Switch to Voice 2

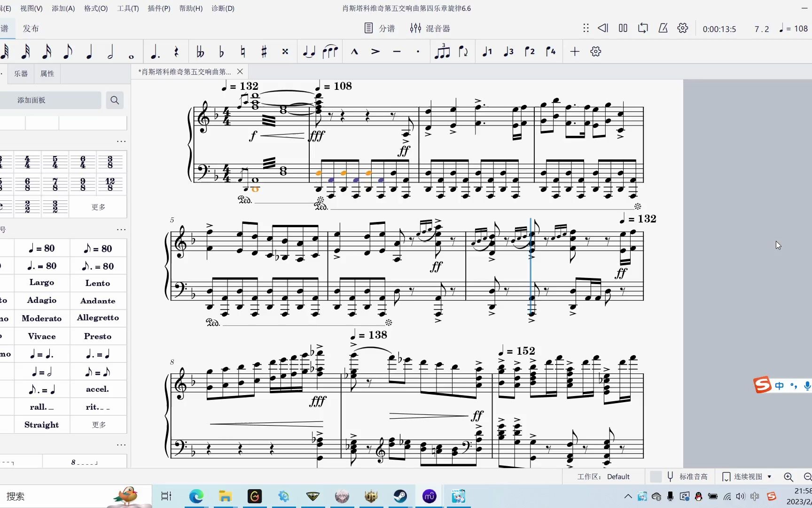530,52
